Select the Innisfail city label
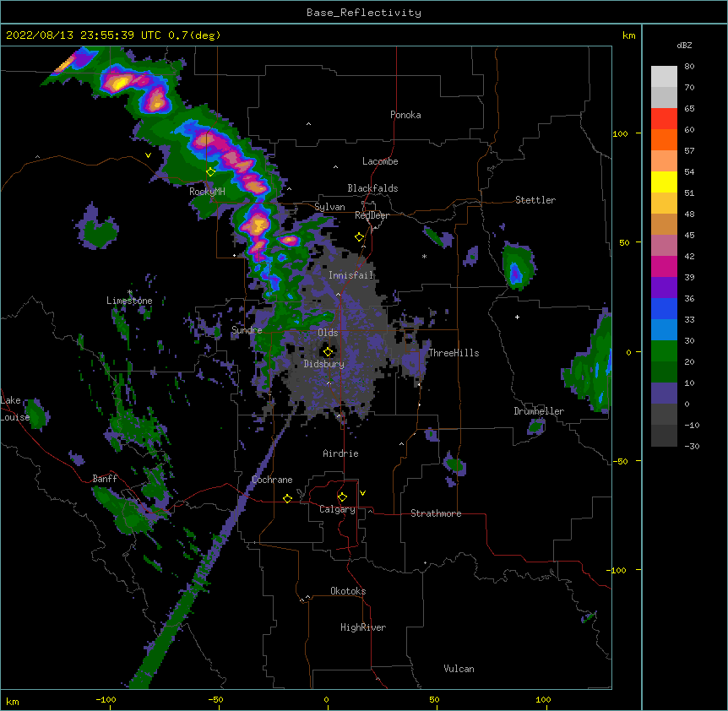This screenshot has height=711, width=728. click(351, 275)
